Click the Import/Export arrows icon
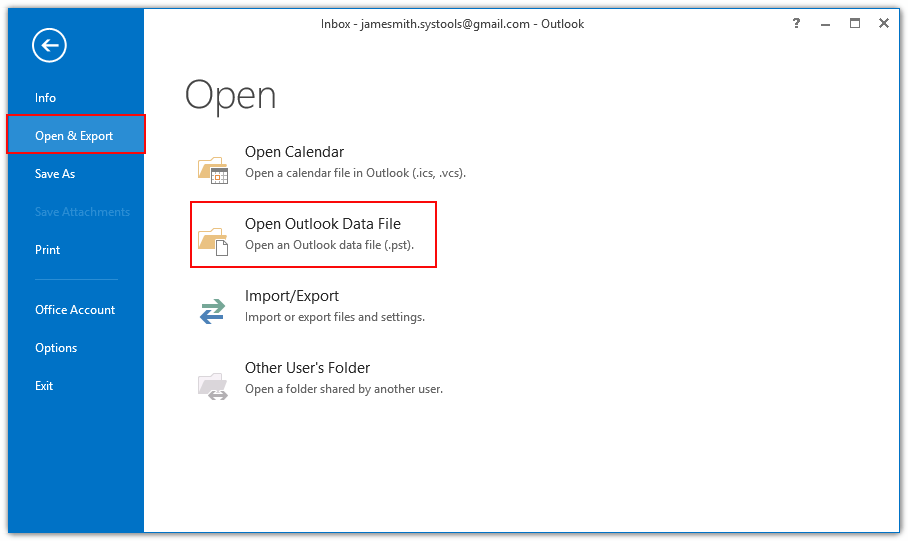Viewport: 908px width, 541px height. 213,311
